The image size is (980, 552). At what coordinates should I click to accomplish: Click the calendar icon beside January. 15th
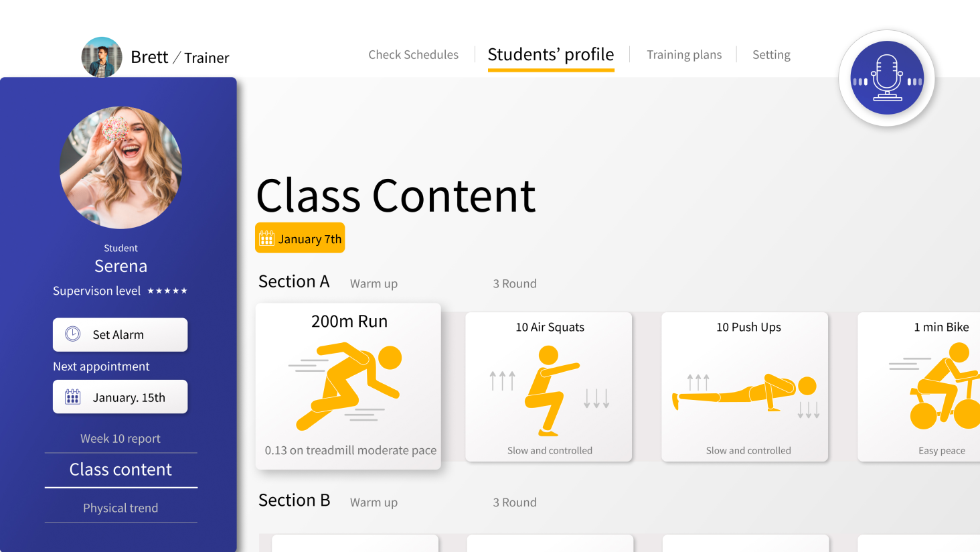point(73,397)
